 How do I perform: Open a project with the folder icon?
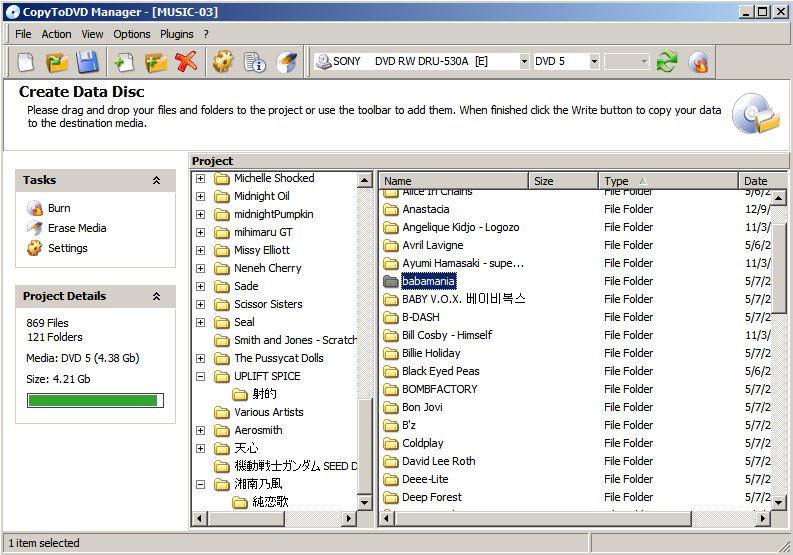[57, 62]
